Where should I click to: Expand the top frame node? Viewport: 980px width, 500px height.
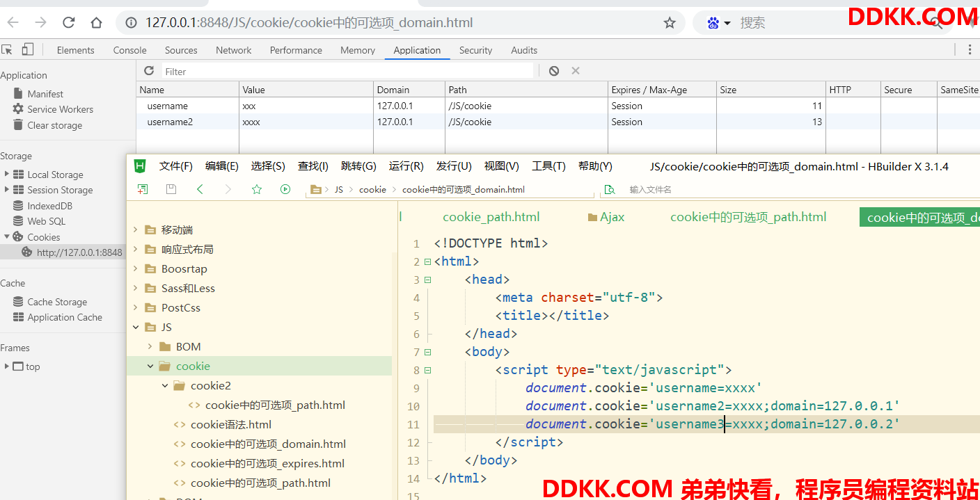pyautogui.click(x=7, y=366)
